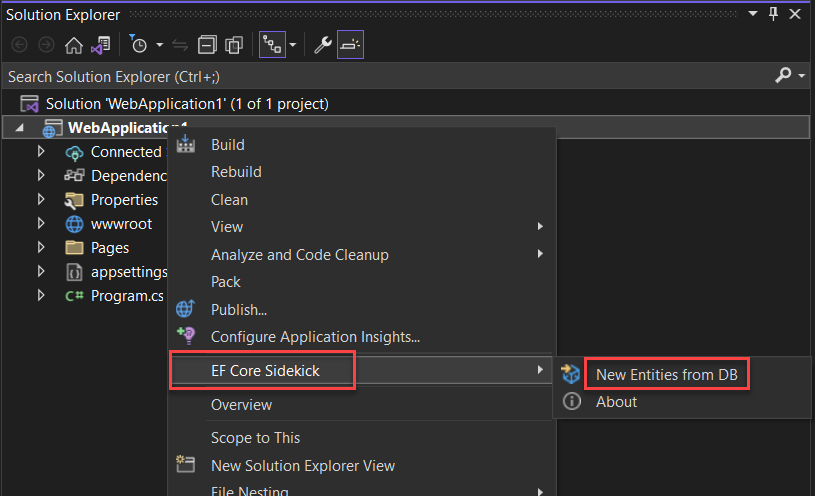Select Program.cs file name

(x=127, y=296)
